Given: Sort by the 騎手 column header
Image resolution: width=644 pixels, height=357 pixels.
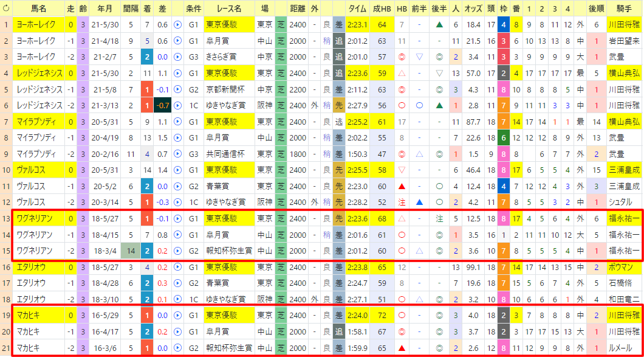Looking at the screenshot, I should 623,9.
